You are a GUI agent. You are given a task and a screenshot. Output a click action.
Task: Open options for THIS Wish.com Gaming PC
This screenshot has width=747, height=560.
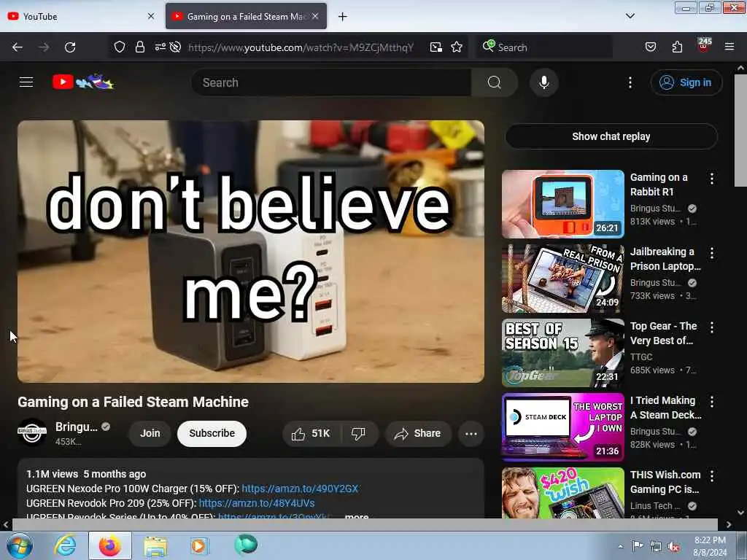(x=712, y=475)
